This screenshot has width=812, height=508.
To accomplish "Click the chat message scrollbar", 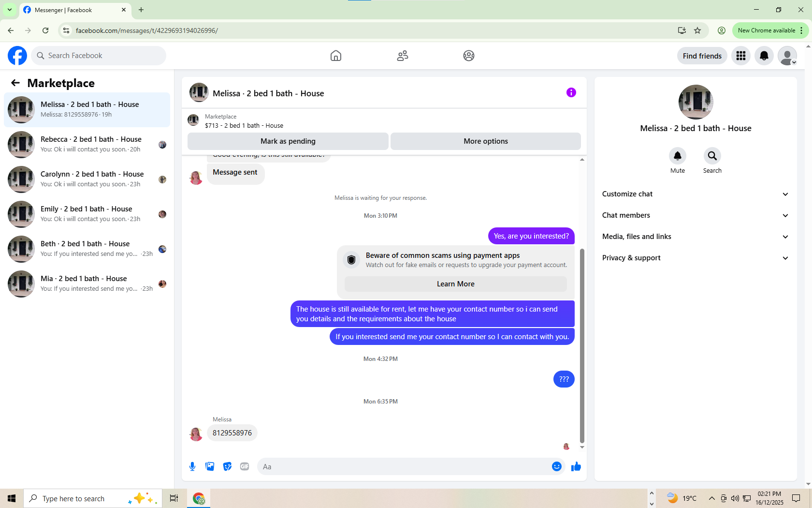I will [x=582, y=346].
